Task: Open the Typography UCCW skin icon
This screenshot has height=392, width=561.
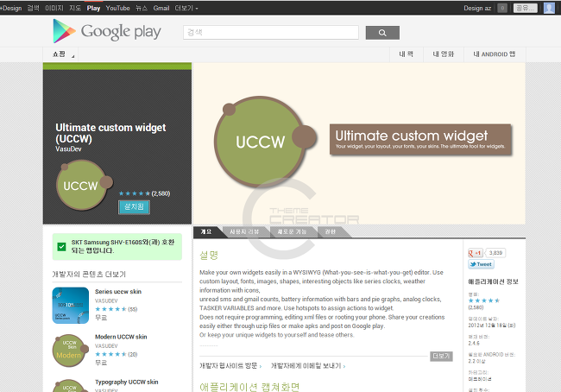Action: [x=71, y=386]
